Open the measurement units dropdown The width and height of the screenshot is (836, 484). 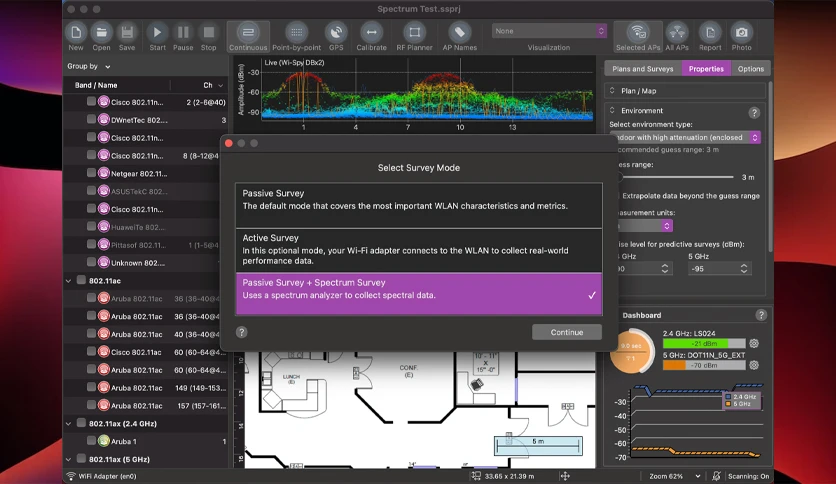tap(644, 226)
